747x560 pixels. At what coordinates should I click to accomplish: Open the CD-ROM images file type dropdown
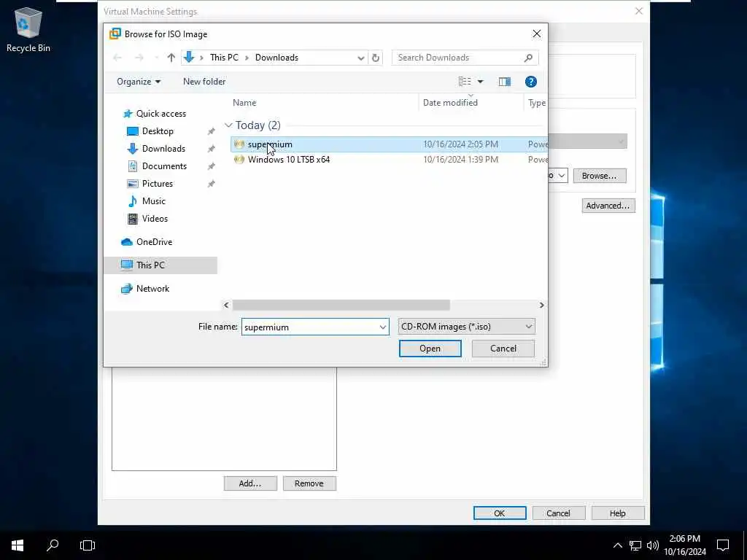point(466,327)
